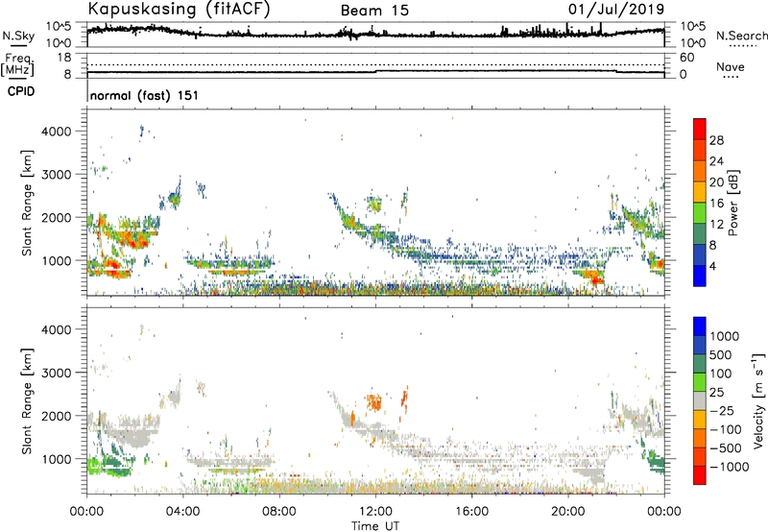Click 'Slant Range [km]' label of velocity panel

pyautogui.click(x=27, y=401)
